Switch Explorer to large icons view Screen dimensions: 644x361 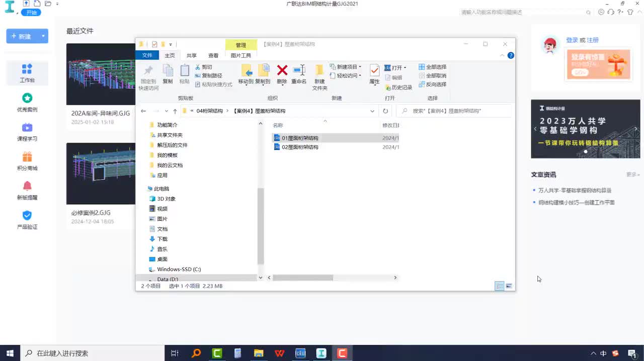pos(509,286)
